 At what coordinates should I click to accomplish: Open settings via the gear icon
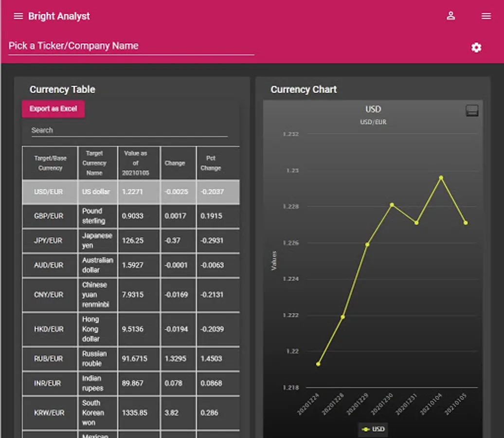pyautogui.click(x=476, y=48)
